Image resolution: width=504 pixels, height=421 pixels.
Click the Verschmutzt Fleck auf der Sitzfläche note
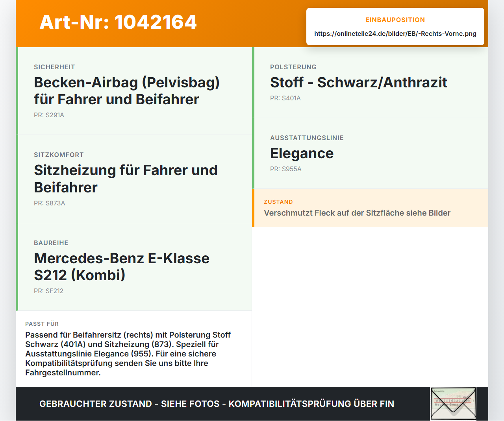357,213
